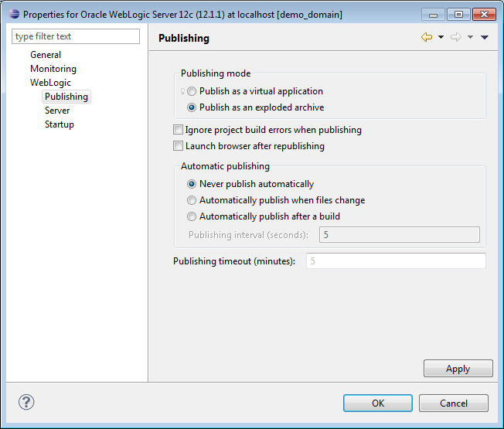Click the Publishing interval (seconds) label
The width and height of the screenshot is (504, 429).
point(248,235)
